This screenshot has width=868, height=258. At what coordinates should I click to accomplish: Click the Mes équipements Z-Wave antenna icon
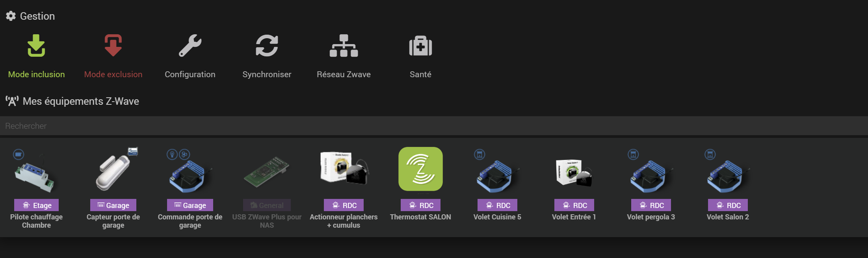pos(12,101)
